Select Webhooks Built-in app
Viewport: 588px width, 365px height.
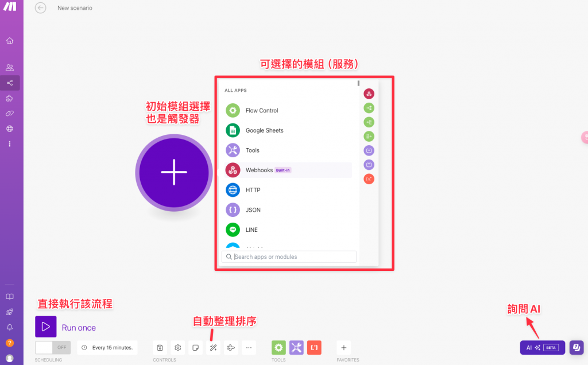click(x=288, y=170)
